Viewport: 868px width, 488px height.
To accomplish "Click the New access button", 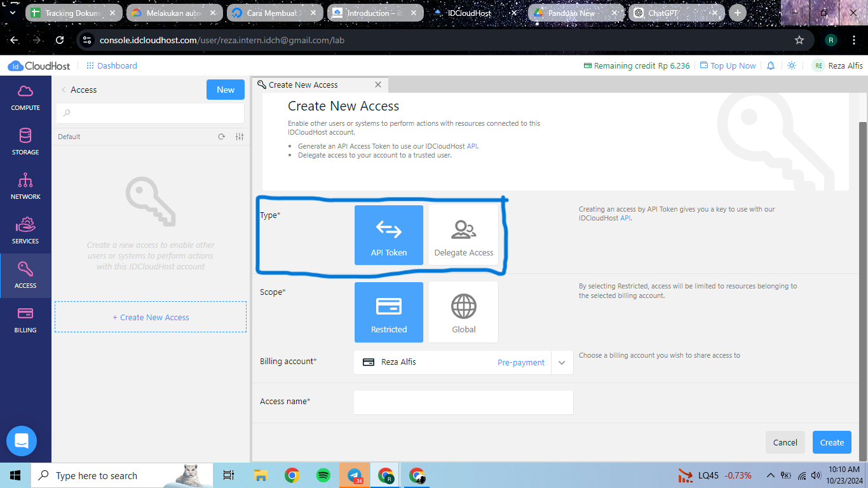I will tap(226, 90).
